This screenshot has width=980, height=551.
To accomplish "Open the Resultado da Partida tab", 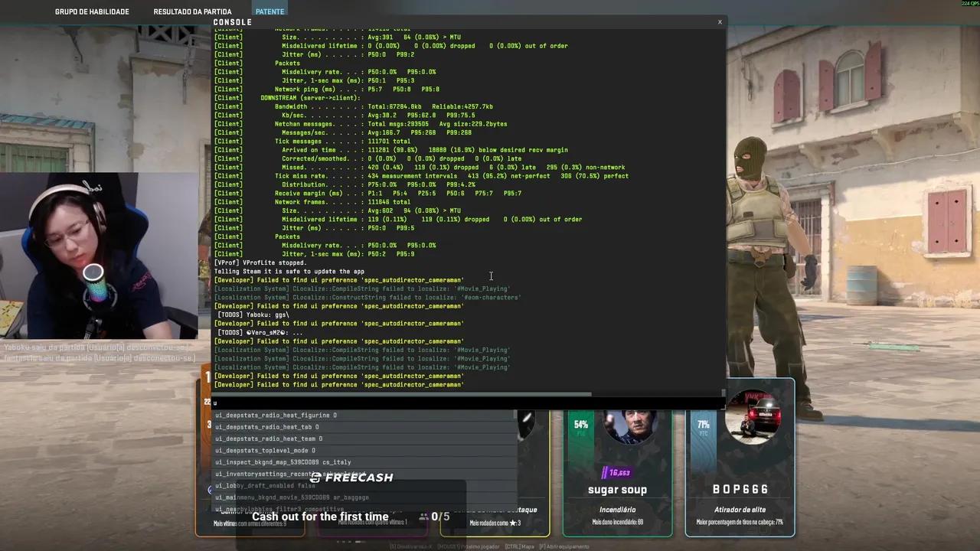I will [x=192, y=11].
